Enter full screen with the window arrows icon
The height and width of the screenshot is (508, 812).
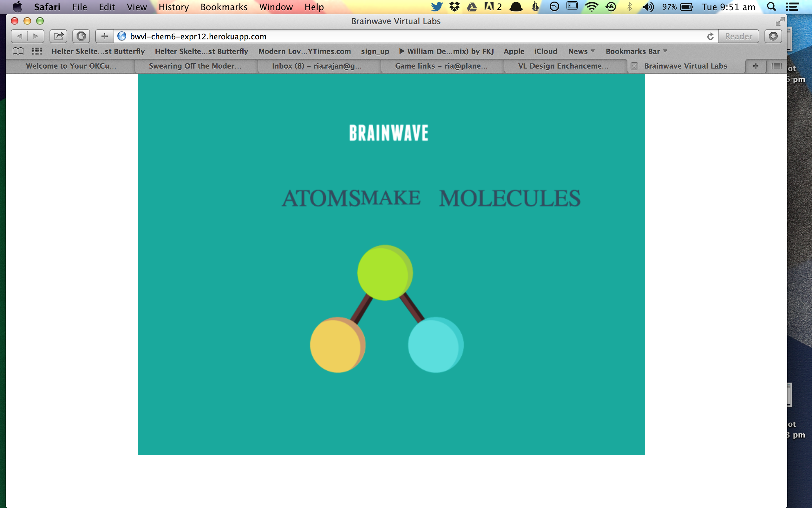(x=780, y=21)
